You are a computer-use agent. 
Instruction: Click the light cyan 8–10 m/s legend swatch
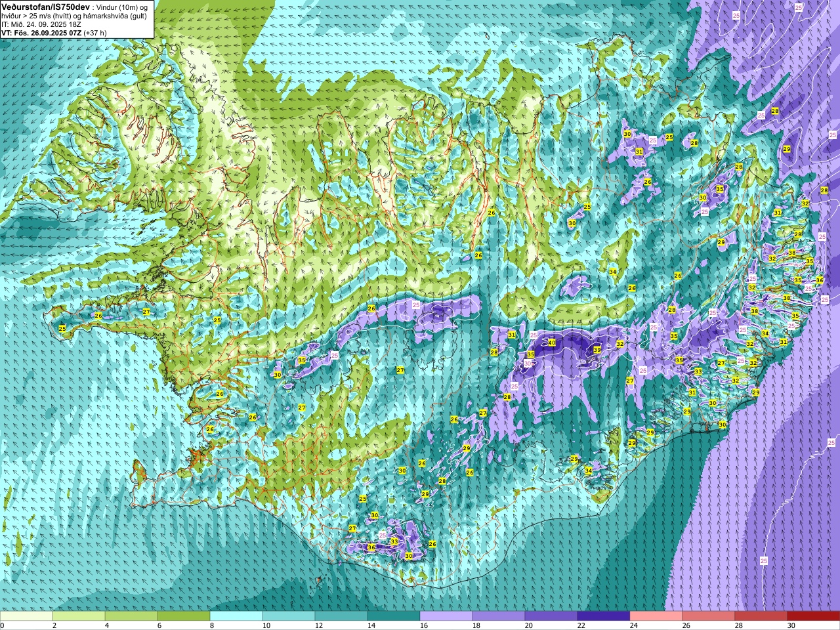236,616
